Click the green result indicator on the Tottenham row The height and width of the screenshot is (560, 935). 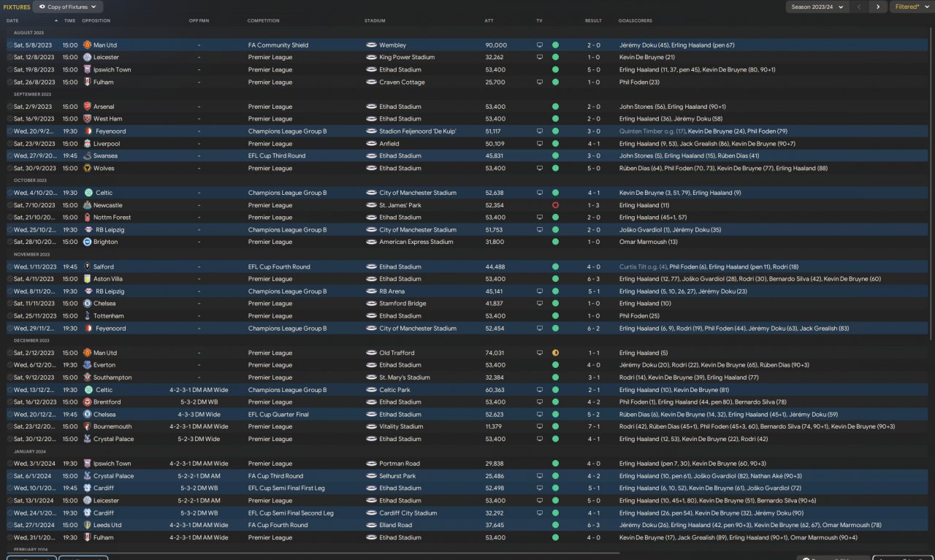click(555, 316)
